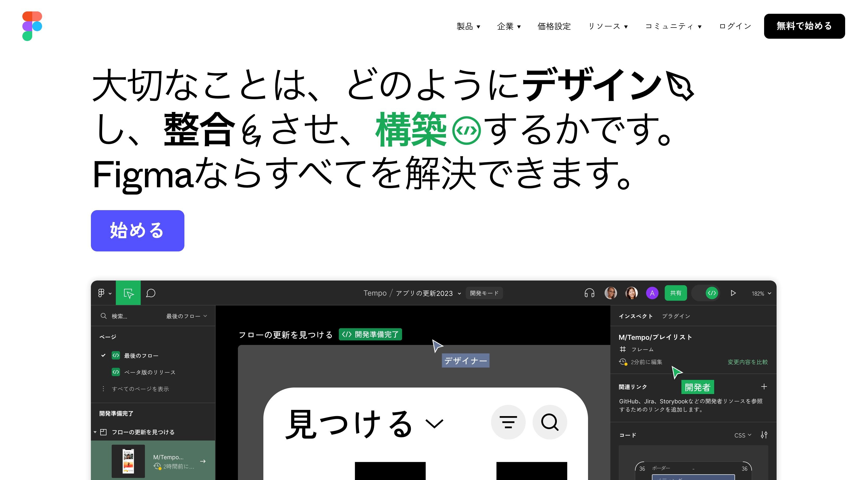Click the Present play icon
This screenshot has width=868, height=480.
(x=733, y=293)
